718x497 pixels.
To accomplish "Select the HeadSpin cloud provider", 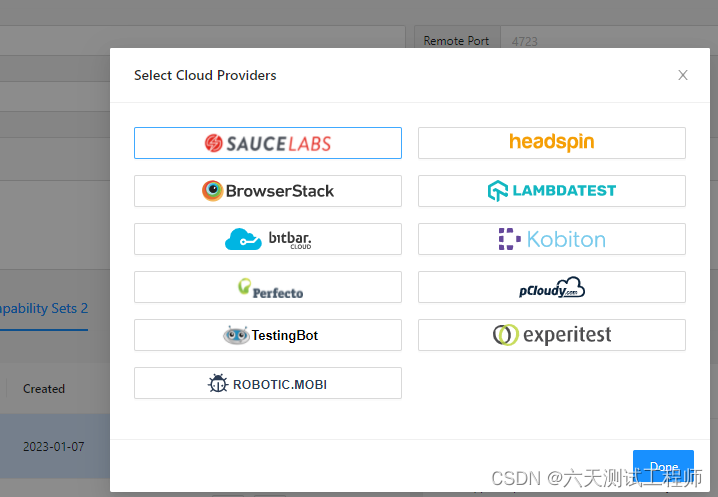I will tap(552, 143).
